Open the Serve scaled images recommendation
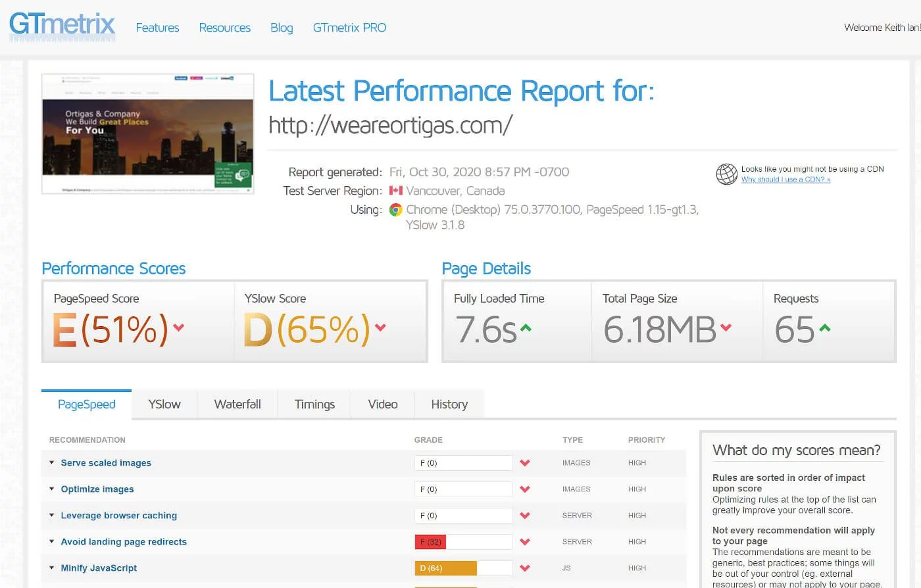The image size is (921, 588). click(106, 463)
